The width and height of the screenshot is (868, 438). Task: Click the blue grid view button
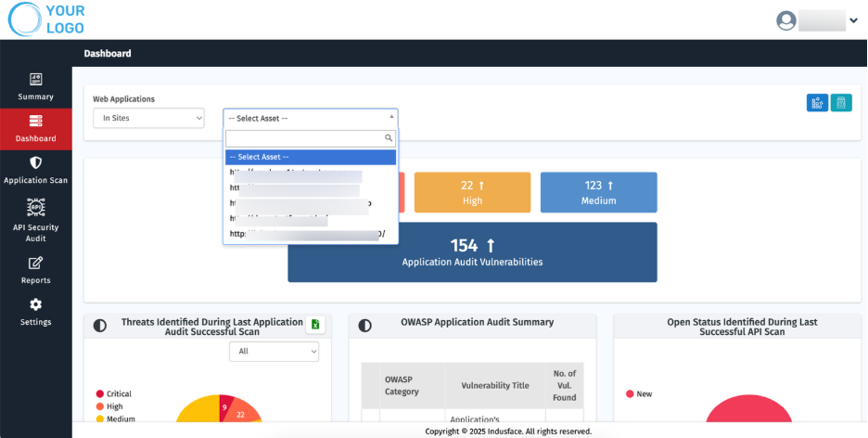pyautogui.click(x=817, y=102)
